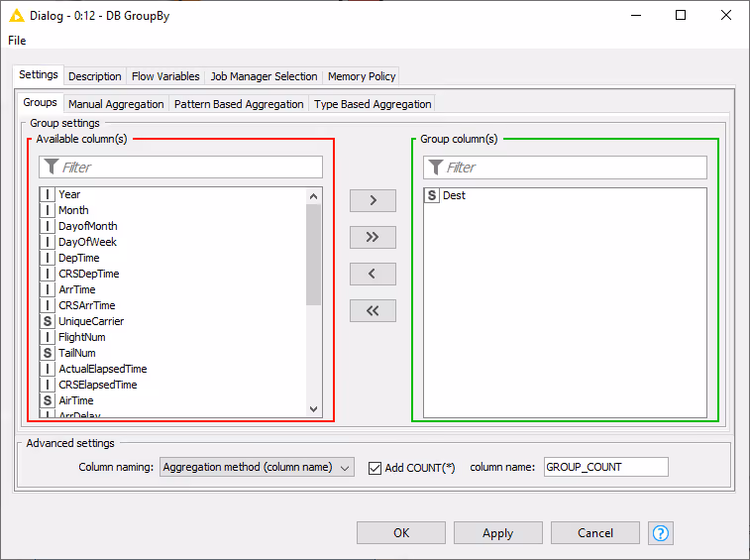This screenshot has width=750, height=560.
Task: Click the add all columns double-arrow button
Action: [373, 237]
